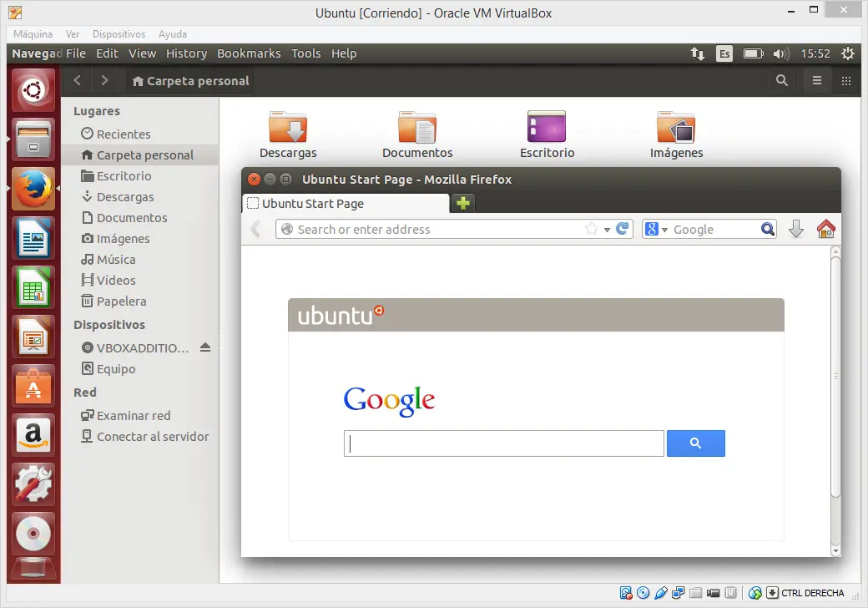
Task: Open the Tools menu
Action: (306, 53)
